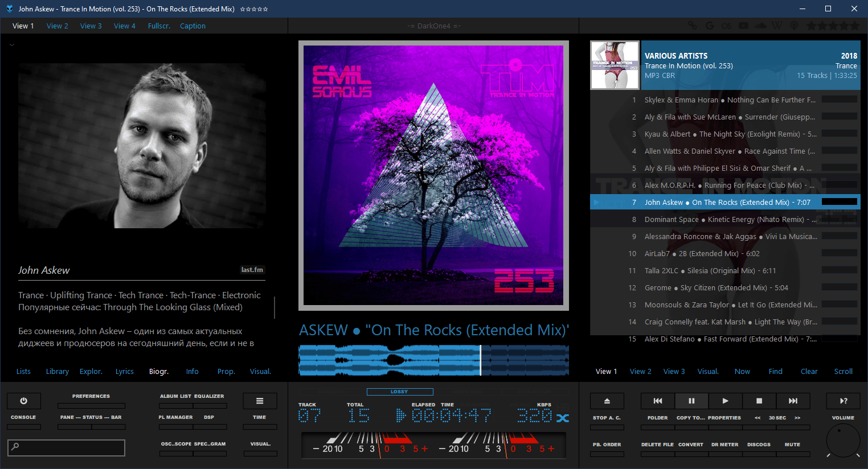Click in the search input field
Screen dimensions: 868x469
66,447
